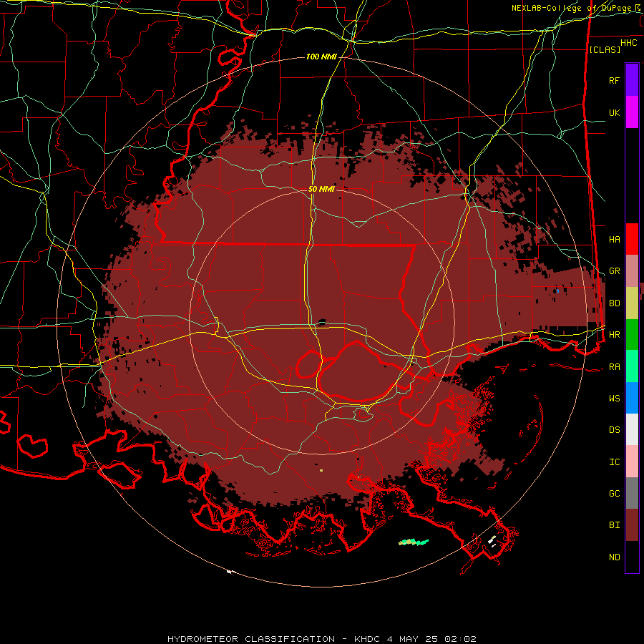Select the IC light pink legend swatch

click(632, 462)
